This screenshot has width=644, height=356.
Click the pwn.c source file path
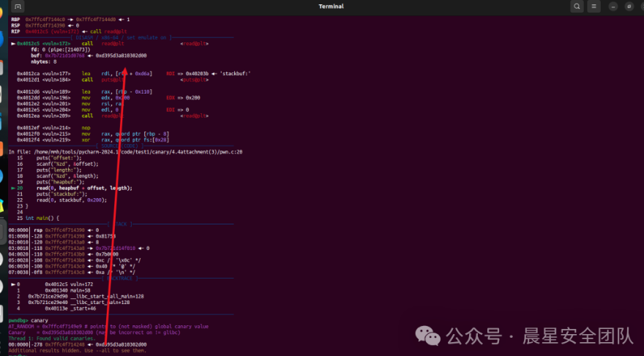point(124,151)
